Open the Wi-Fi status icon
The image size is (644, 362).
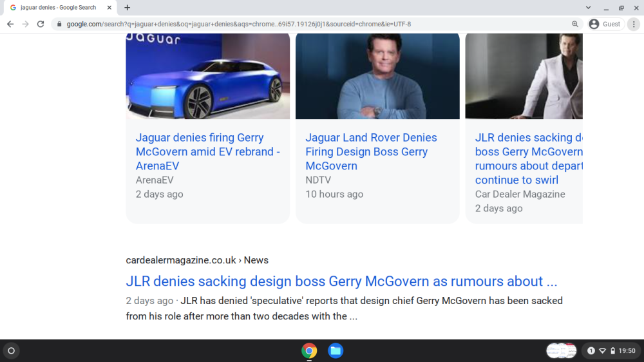(603, 351)
